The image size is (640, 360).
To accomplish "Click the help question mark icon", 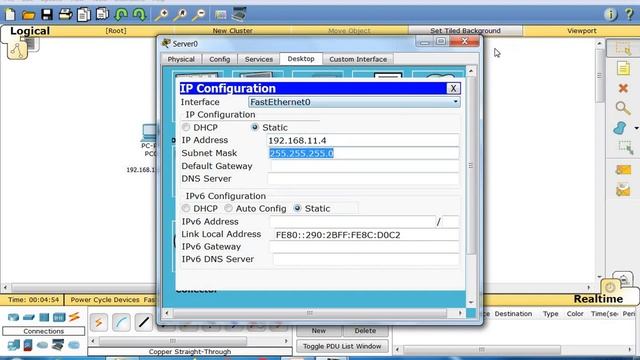I will (x=629, y=15).
